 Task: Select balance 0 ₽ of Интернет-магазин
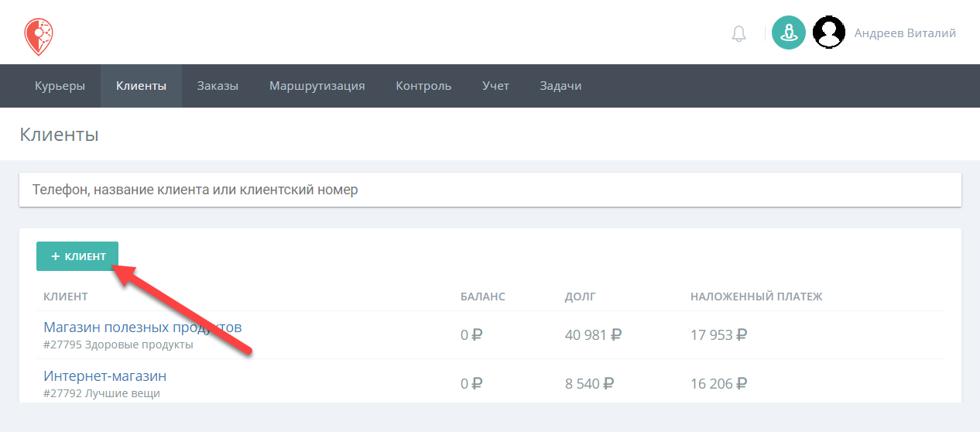tap(471, 383)
